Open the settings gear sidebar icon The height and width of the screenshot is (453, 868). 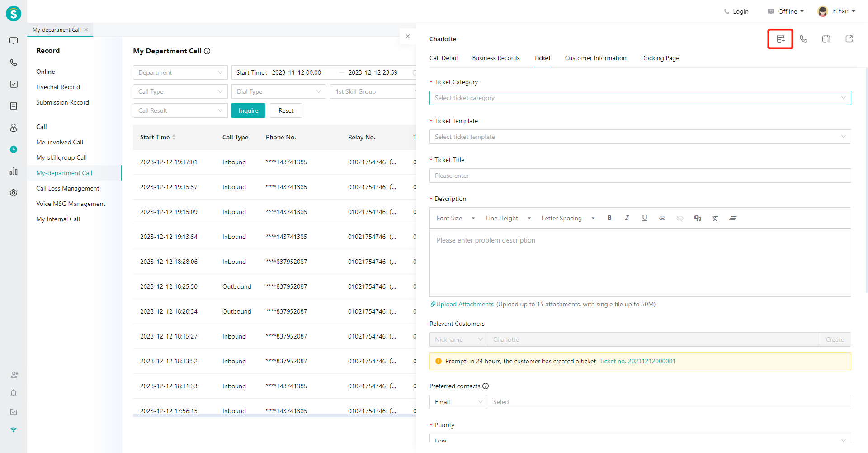pyautogui.click(x=14, y=193)
